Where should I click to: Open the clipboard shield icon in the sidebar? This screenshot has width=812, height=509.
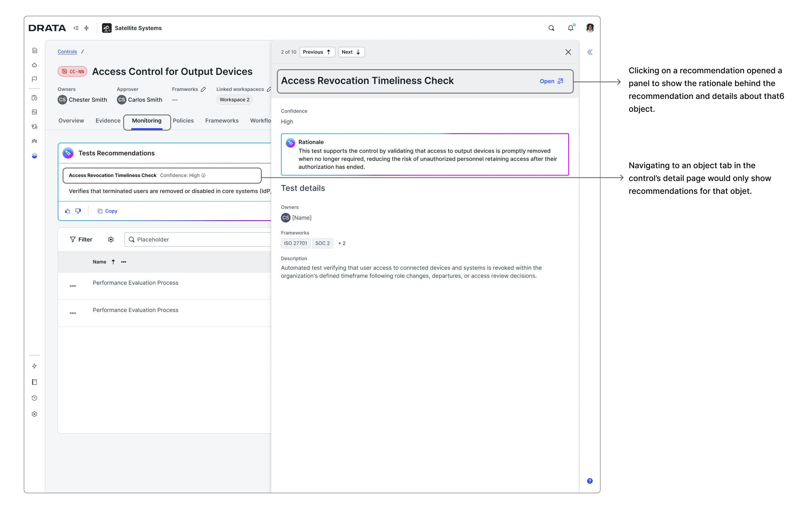pos(35,98)
